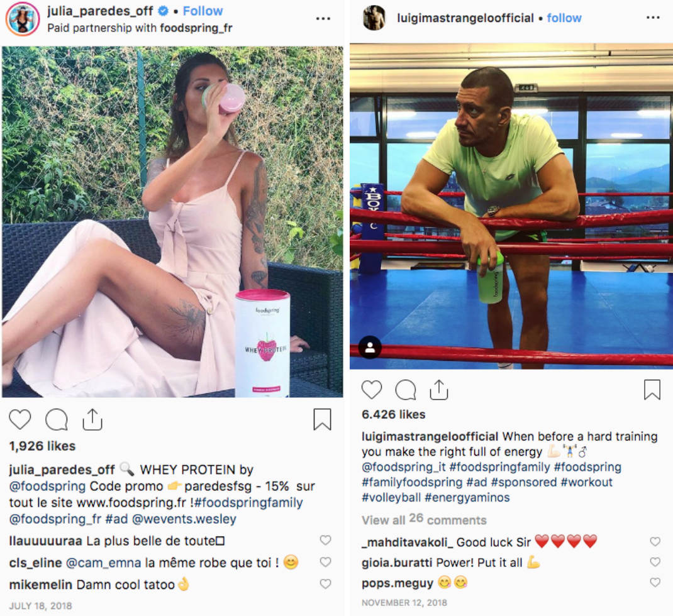673x616 pixels.
Task: Open #energyaminos hashtag link
Action: point(467,498)
